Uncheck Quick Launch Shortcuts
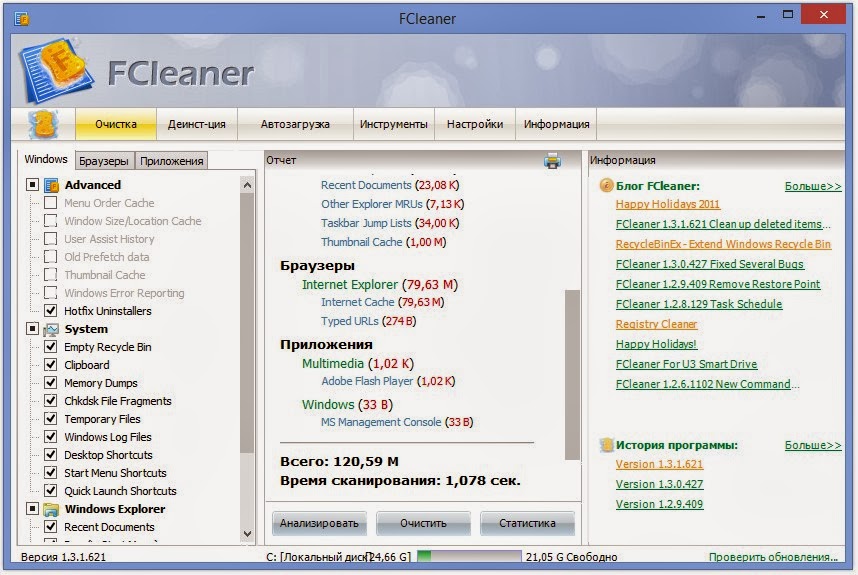 point(50,491)
